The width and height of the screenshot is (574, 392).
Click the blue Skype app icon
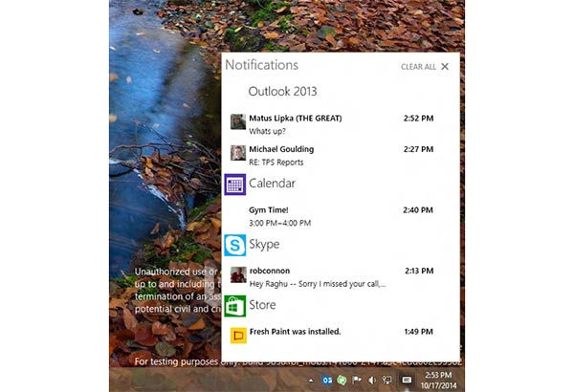coord(234,245)
